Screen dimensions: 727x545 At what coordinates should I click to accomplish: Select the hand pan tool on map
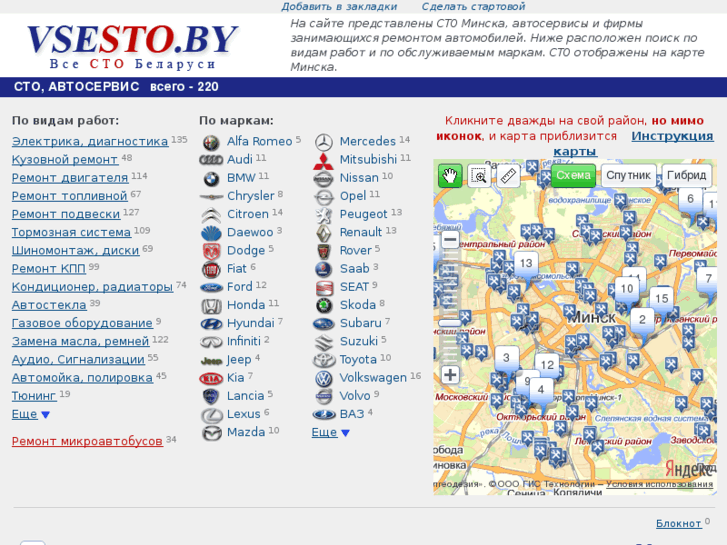450,176
